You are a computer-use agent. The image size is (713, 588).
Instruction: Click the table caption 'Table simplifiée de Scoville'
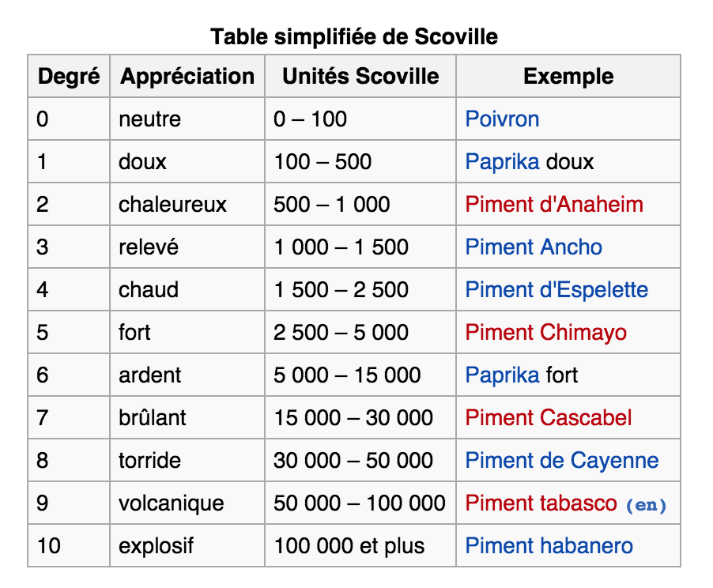[354, 36]
